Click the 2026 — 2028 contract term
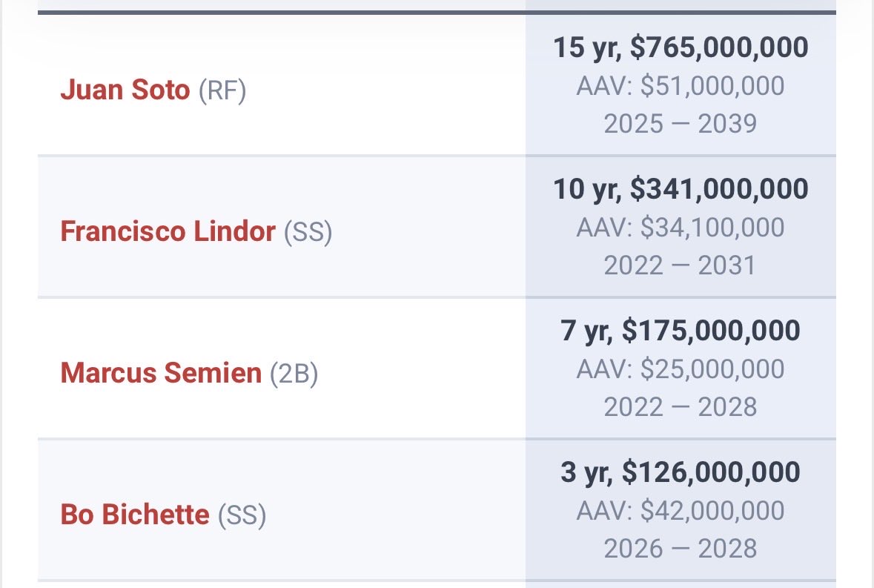This screenshot has height=588, width=874. (681, 548)
